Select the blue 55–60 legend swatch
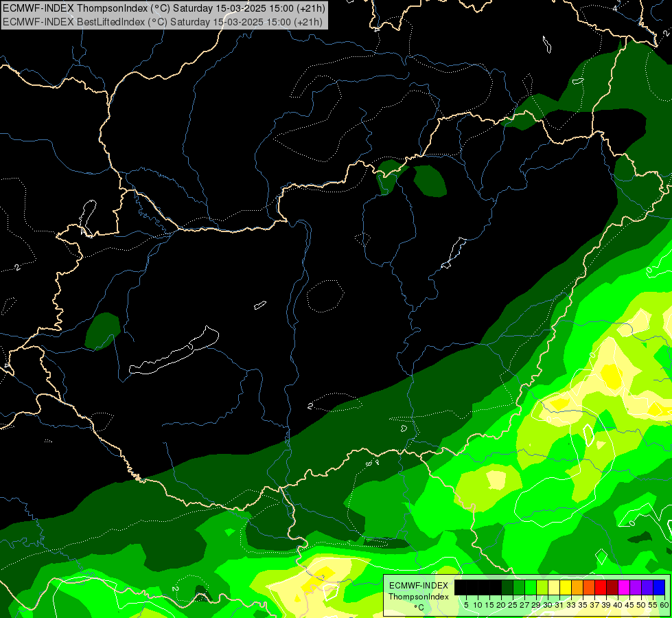 coord(659,587)
